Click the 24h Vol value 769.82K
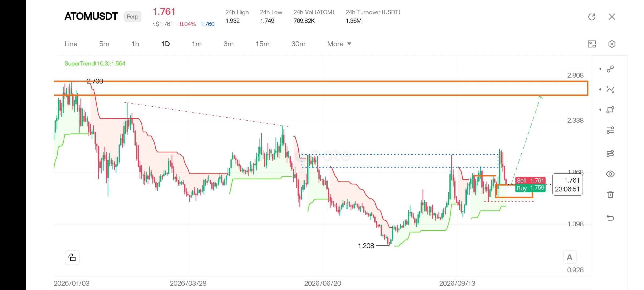644x290 pixels. (304, 21)
